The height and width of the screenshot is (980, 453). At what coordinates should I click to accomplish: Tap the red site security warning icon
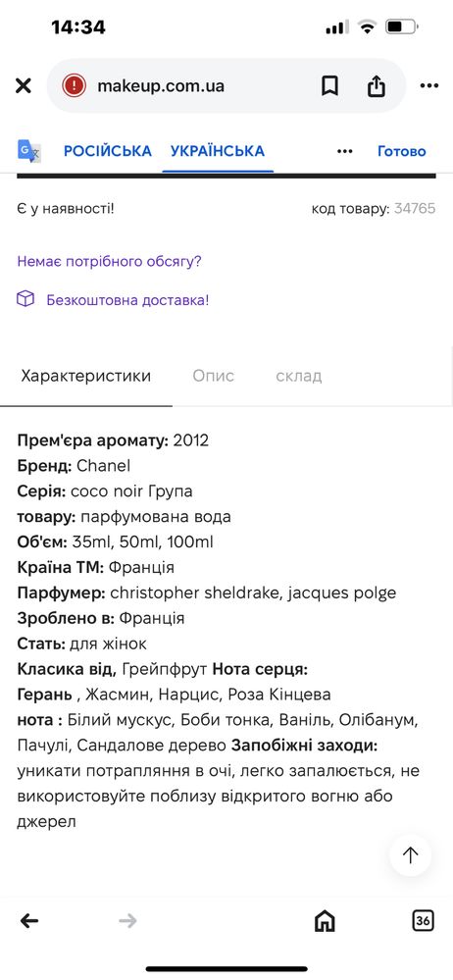(x=74, y=85)
